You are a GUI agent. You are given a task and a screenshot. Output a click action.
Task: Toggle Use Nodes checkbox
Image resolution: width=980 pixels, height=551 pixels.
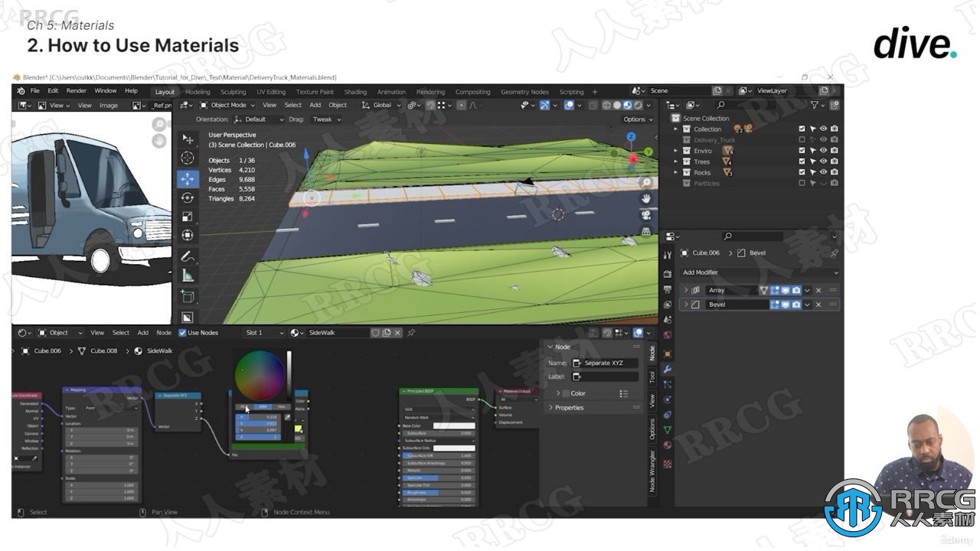click(x=182, y=333)
